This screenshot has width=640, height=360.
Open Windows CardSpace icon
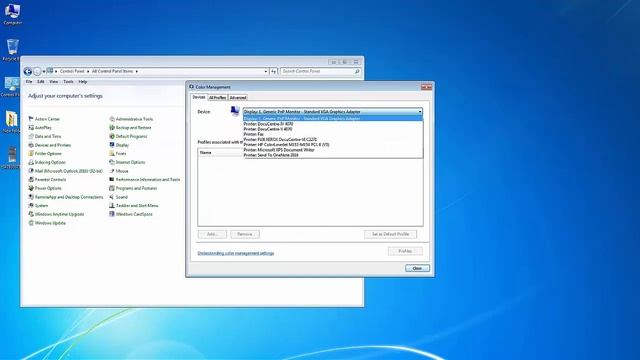click(x=112, y=214)
